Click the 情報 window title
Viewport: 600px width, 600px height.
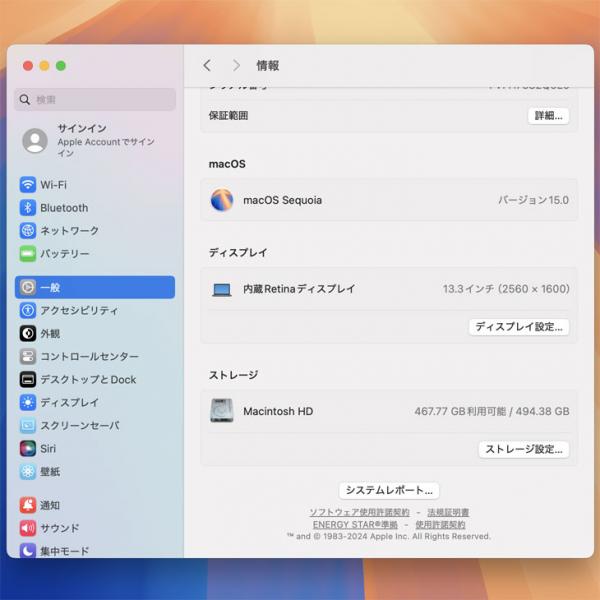click(267, 65)
